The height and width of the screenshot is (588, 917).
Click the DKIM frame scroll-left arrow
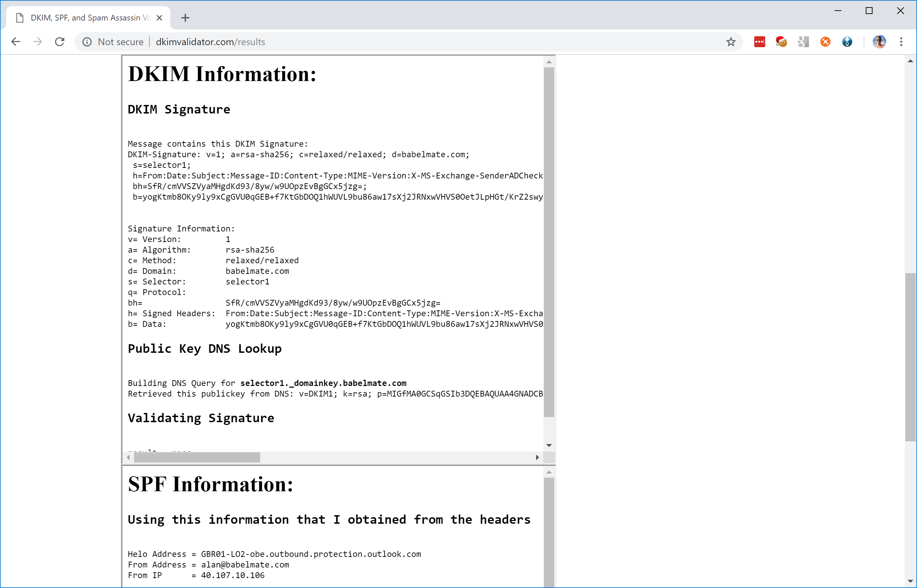tap(128, 457)
